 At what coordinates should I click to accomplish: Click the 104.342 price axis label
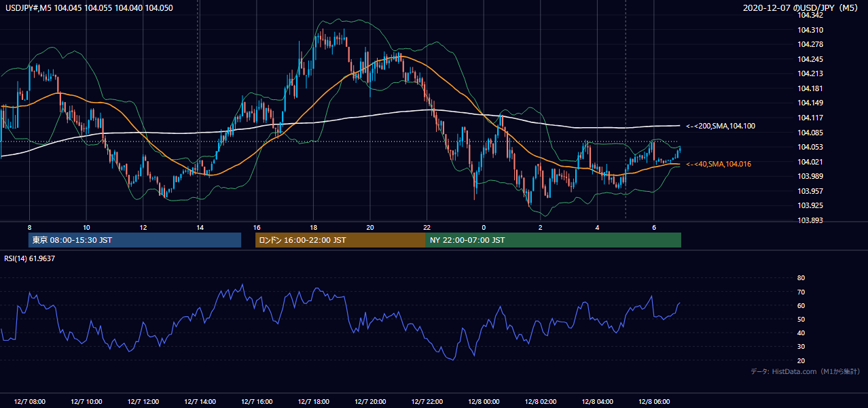pyautogui.click(x=810, y=16)
